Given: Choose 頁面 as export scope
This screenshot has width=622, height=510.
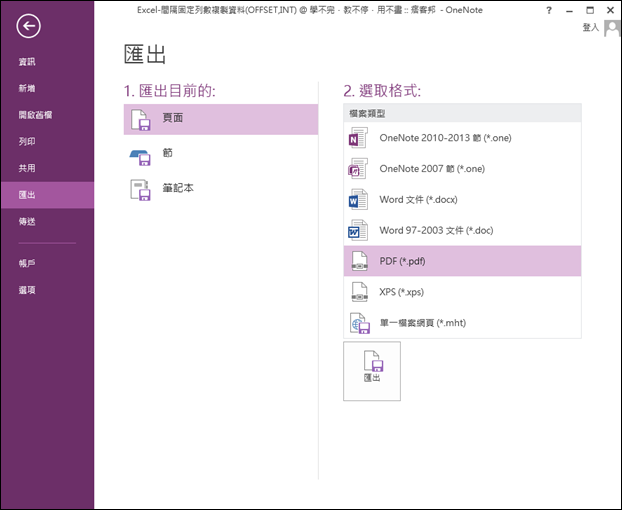Looking at the screenshot, I should pos(221,119).
